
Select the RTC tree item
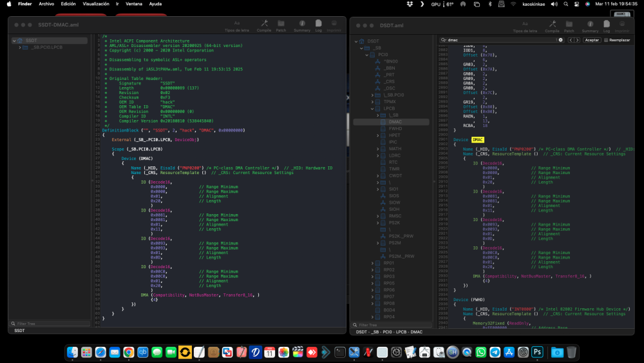(x=392, y=162)
